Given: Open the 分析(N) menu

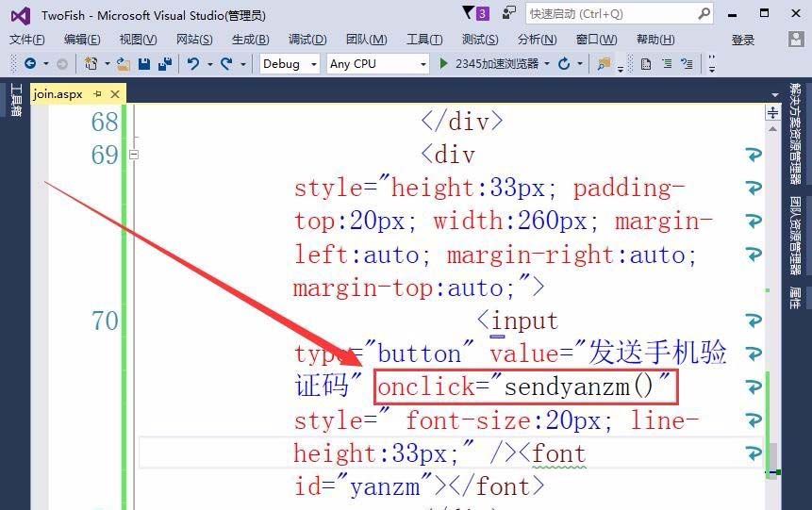Looking at the screenshot, I should point(537,40).
